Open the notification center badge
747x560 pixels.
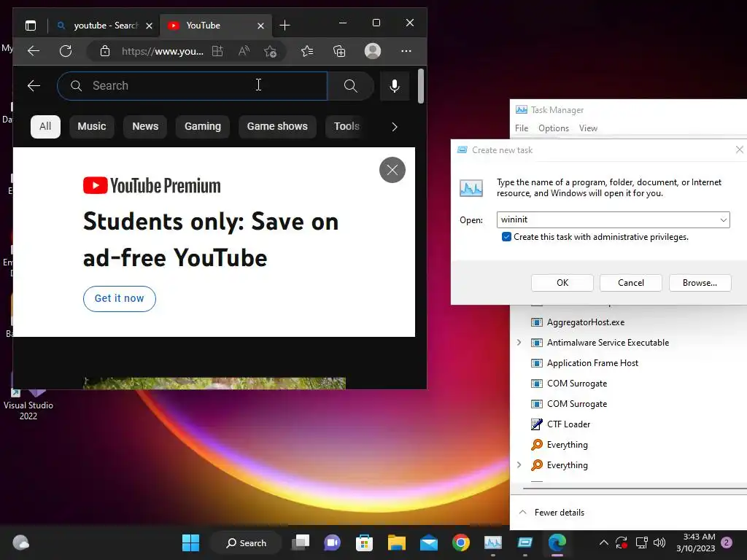click(727, 542)
